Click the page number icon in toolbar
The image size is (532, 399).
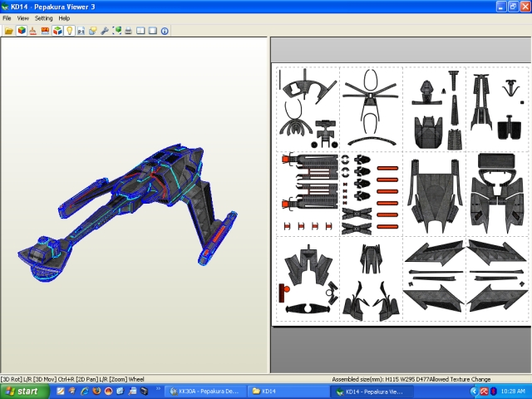[x=81, y=31]
